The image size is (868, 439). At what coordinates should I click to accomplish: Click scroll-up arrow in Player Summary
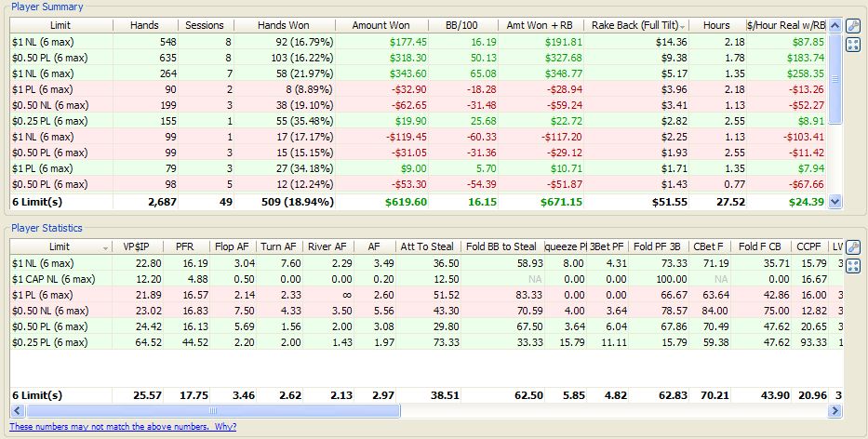click(x=834, y=26)
